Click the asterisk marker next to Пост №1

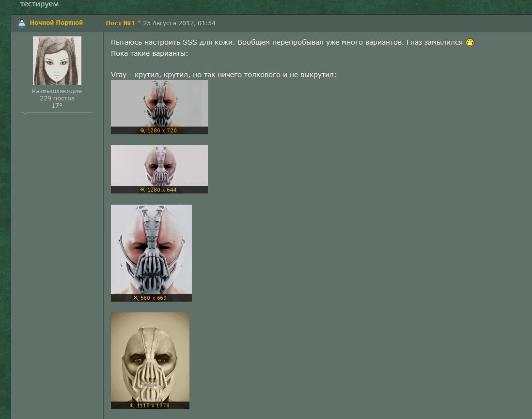coord(139,22)
